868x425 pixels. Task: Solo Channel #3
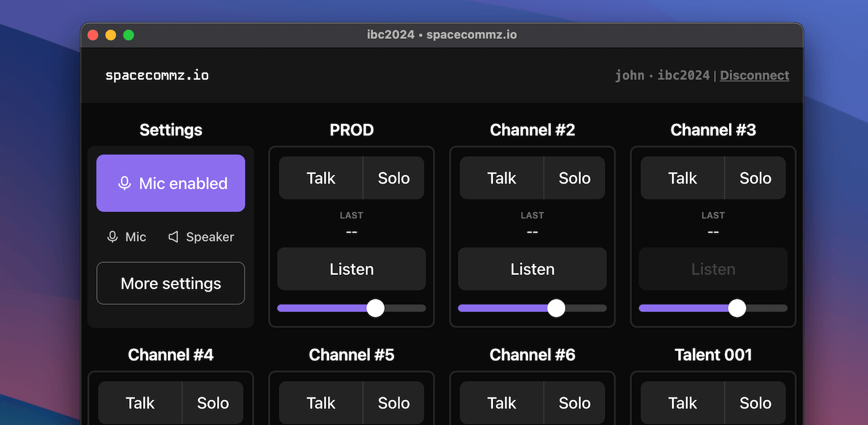(x=755, y=178)
